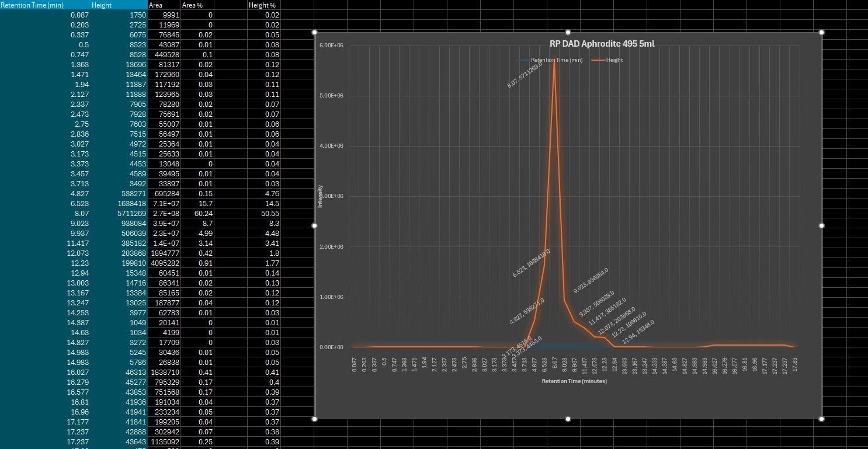Viewport: 868px width, 449px height.
Task: Click the "6.523, 1638418.0" data label
Action: pyautogui.click(x=531, y=264)
